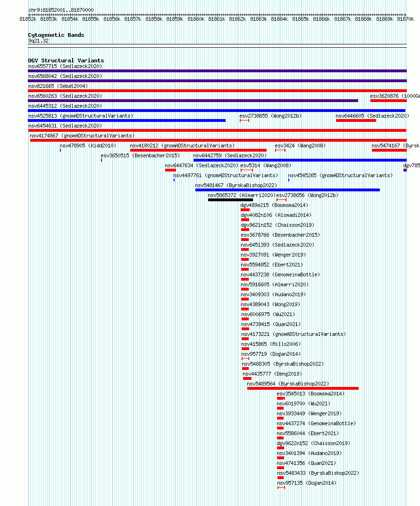Select the nsv6445312 (Sedlazeck2020) label
420x506 pixels.
(x=65, y=106)
